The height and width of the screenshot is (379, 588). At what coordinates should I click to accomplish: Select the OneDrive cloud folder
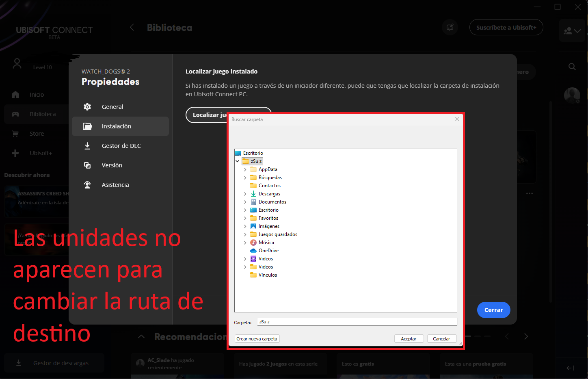click(268, 251)
